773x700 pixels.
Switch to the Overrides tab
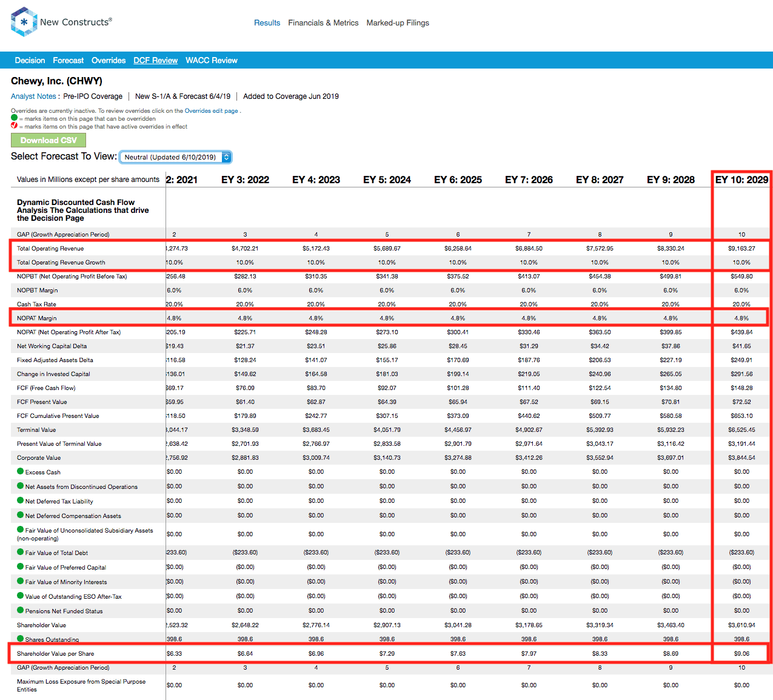coord(109,60)
